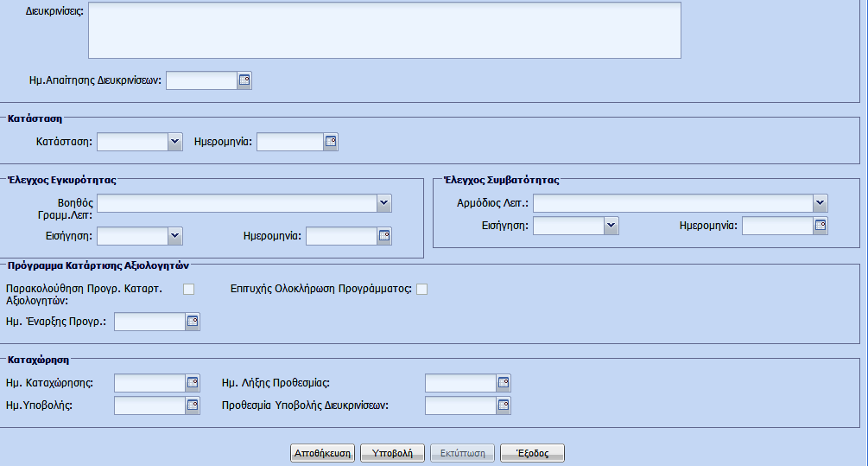This screenshot has height=466, width=868.
Task: Click the Αποθήκευση button
Action: pyautogui.click(x=322, y=453)
